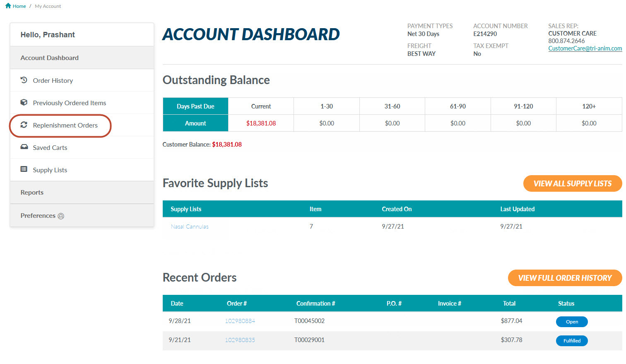Click the Fulfilled status badge
Screen dimensions: 626x364
click(571, 341)
